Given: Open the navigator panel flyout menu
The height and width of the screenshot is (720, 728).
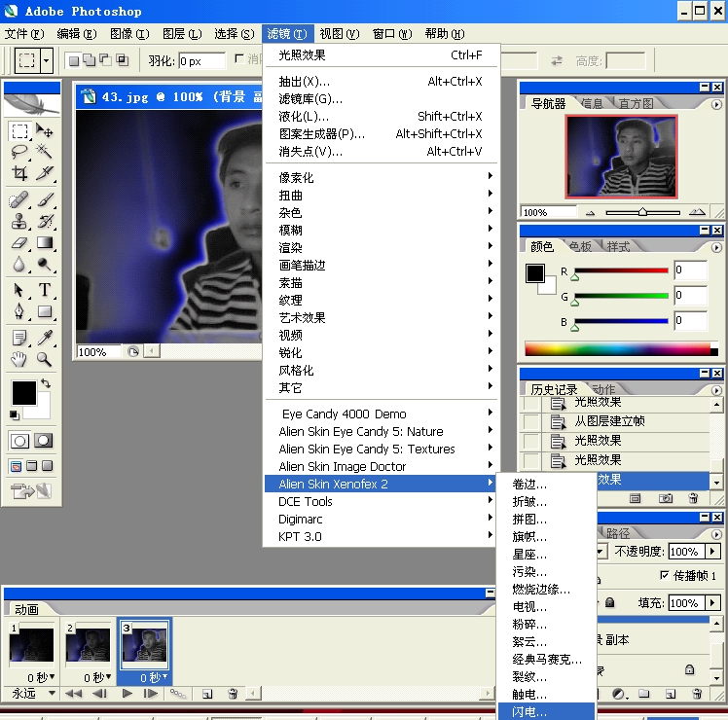Looking at the screenshot, I should tap(716, 105).
